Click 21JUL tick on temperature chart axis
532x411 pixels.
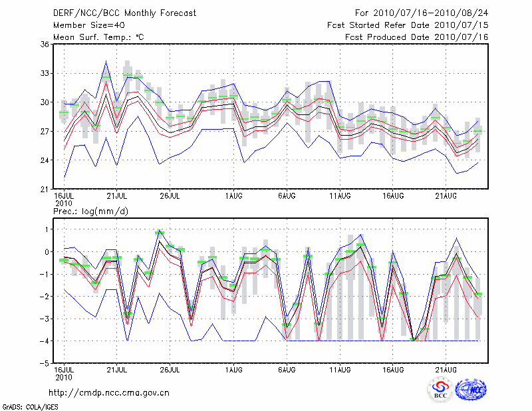point(117,196)
